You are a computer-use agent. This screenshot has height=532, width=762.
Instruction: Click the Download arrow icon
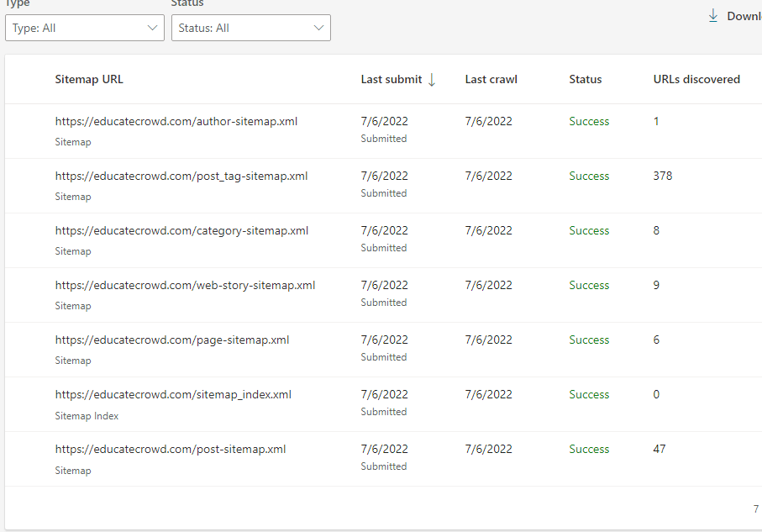point(713,16)
